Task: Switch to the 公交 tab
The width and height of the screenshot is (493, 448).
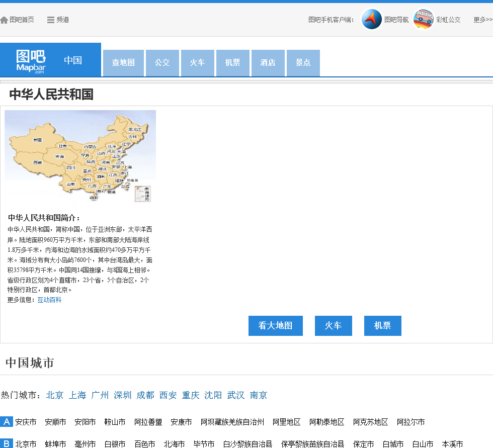Action: (162, 63)
